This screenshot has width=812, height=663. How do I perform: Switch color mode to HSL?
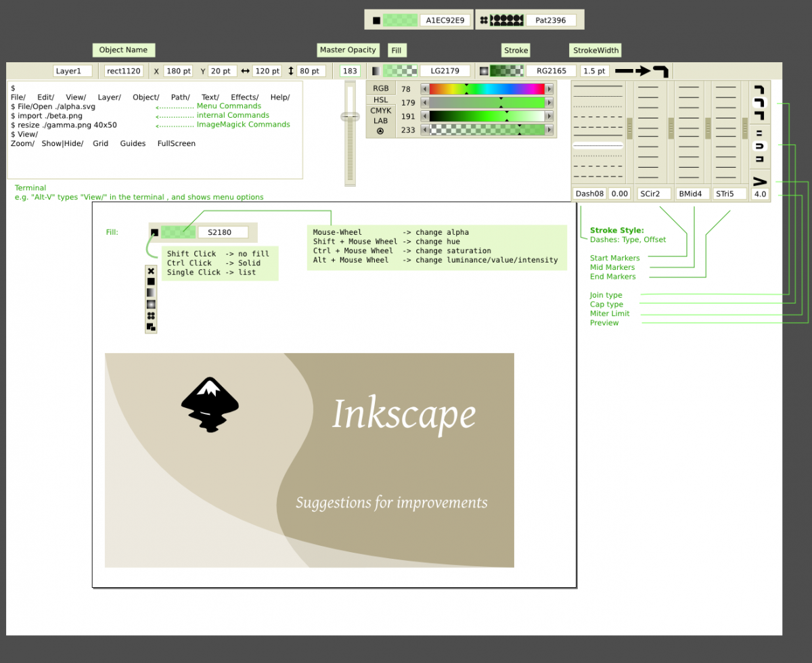(x=380, y=99)
